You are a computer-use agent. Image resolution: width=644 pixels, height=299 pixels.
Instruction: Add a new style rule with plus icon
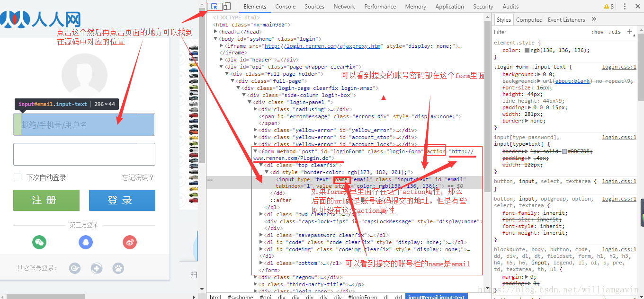(x=629, y=32)
